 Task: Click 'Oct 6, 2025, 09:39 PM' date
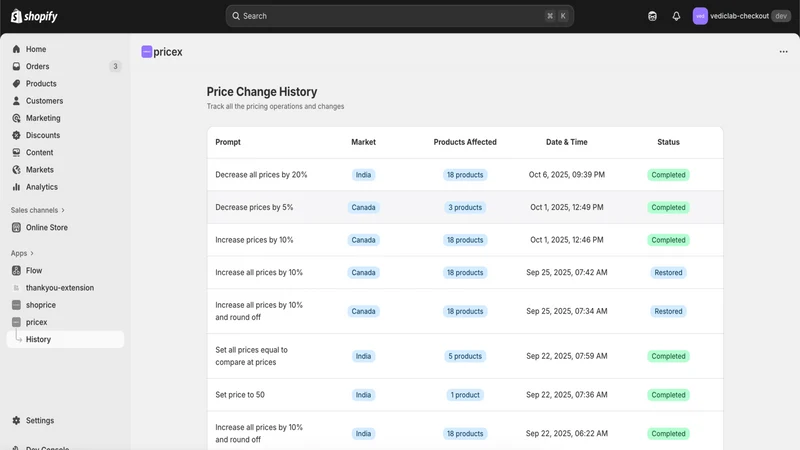566,174
